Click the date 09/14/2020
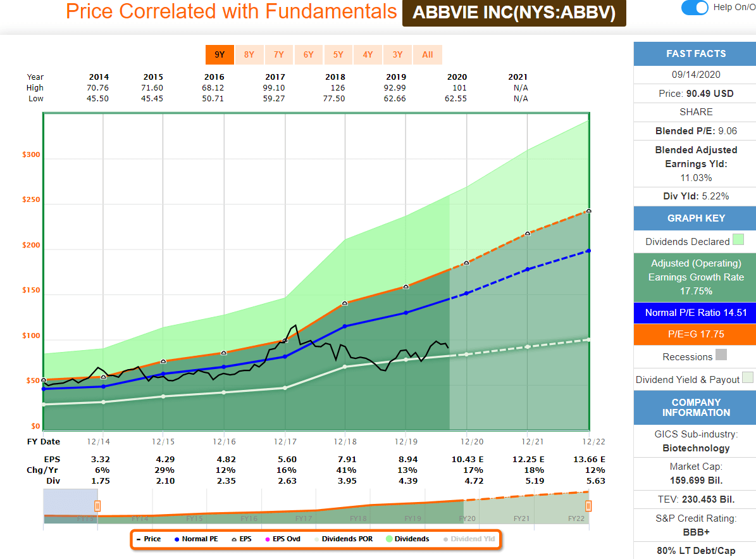 (x=696, y=75)
